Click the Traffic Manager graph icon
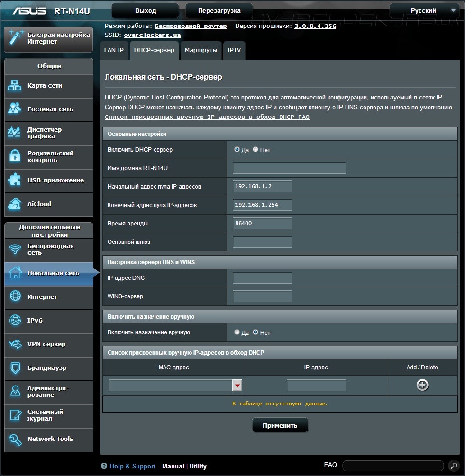 click(14, 132)
